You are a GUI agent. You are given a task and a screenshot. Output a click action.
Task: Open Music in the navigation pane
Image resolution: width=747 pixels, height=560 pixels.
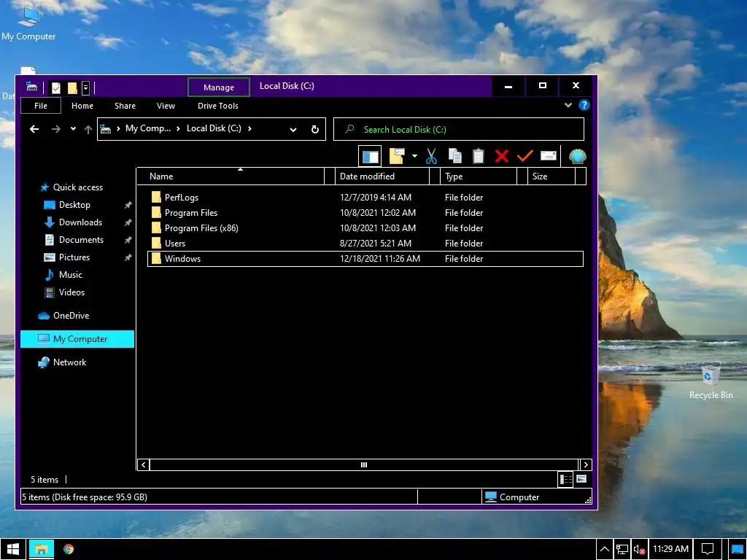[x=77, y=275]
